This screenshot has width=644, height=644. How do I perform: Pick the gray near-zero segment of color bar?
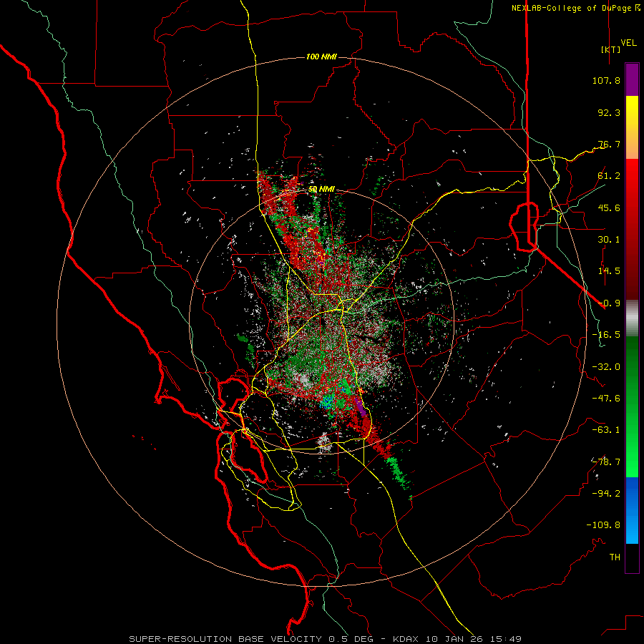(632, 318)
